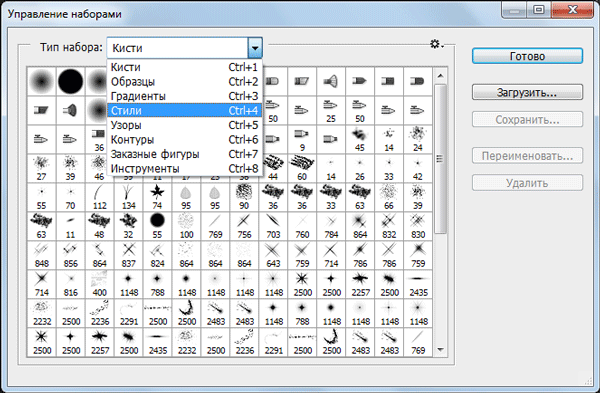Choose the star flare brush labeled 832

pos(389,227)
